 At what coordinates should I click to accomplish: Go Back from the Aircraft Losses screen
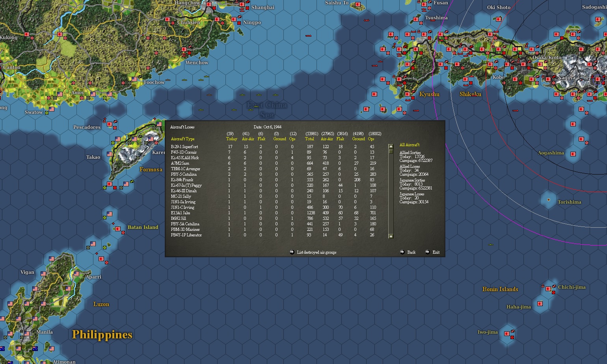point(411,252)
